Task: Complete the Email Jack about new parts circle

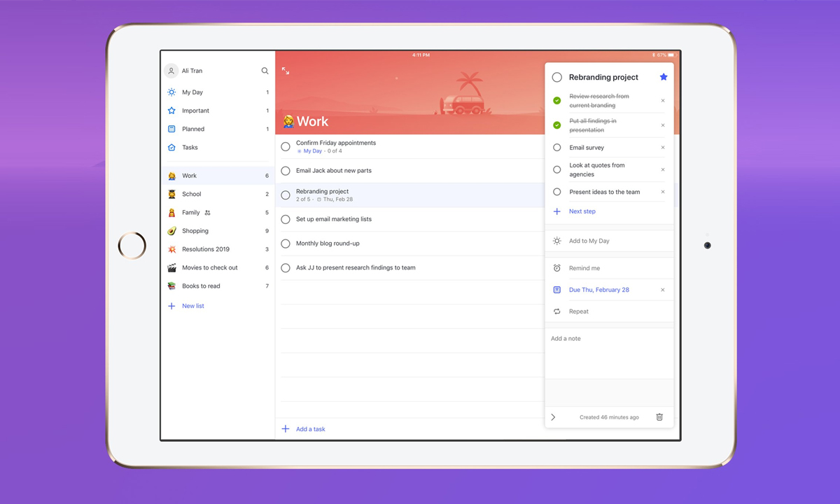Action: (x=286, y=171)
